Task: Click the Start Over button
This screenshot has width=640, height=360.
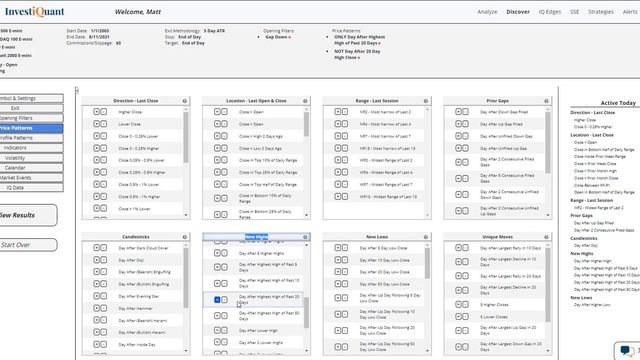Action: coord(28,245)
